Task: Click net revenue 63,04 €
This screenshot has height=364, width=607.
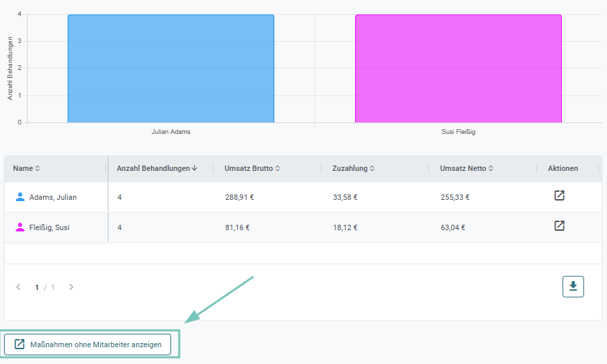Action: [x=453, y=227]
